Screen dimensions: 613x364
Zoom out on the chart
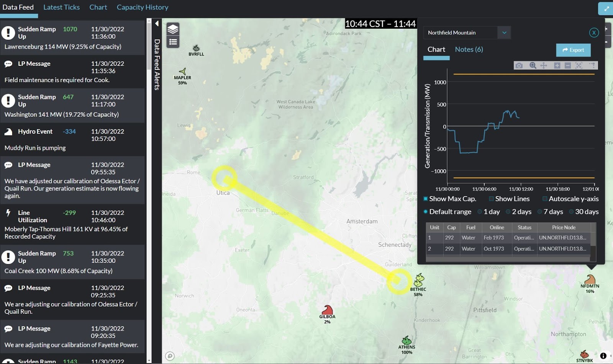click(x=568, y=65)
